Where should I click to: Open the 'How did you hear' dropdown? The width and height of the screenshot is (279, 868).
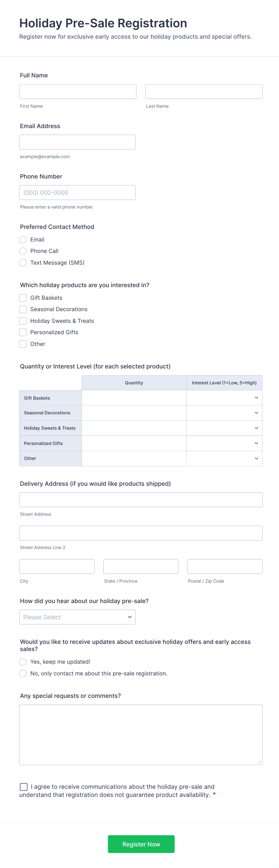[77, 617]
